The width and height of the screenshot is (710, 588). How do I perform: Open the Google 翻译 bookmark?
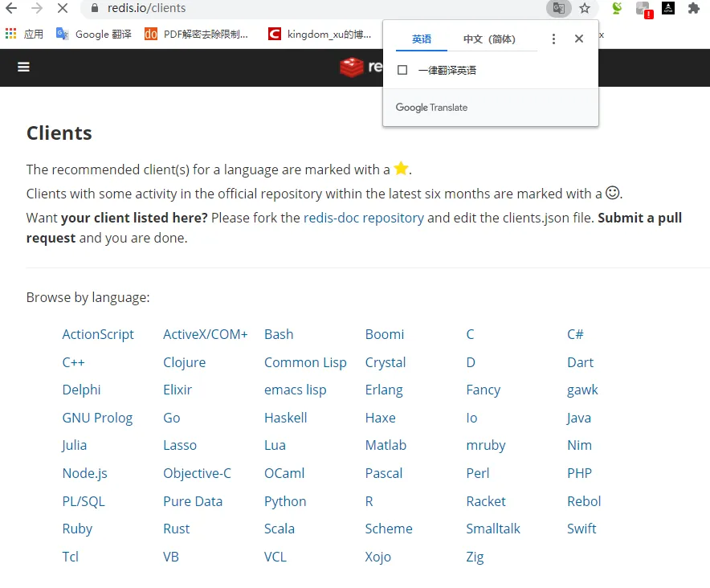click(94, 34)
